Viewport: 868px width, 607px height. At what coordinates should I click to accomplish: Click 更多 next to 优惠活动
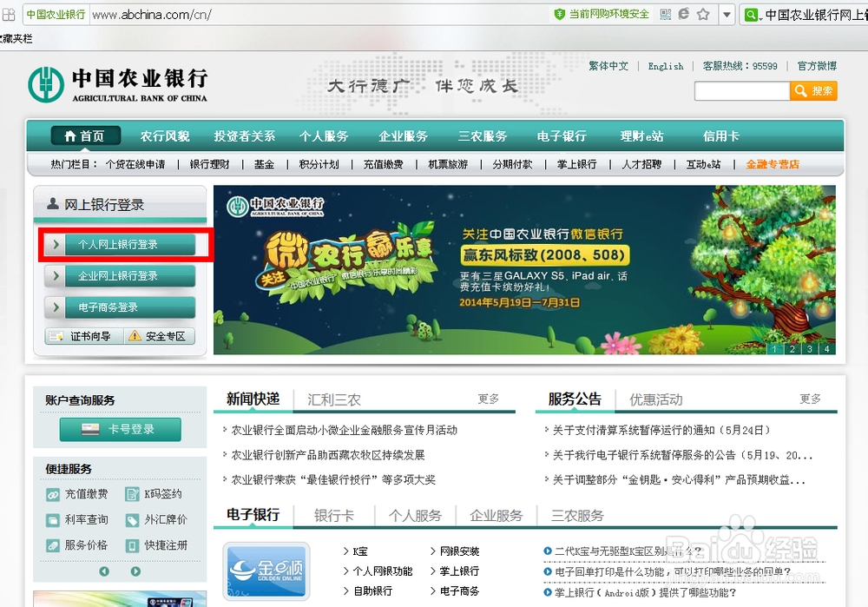tap(810, 399)
